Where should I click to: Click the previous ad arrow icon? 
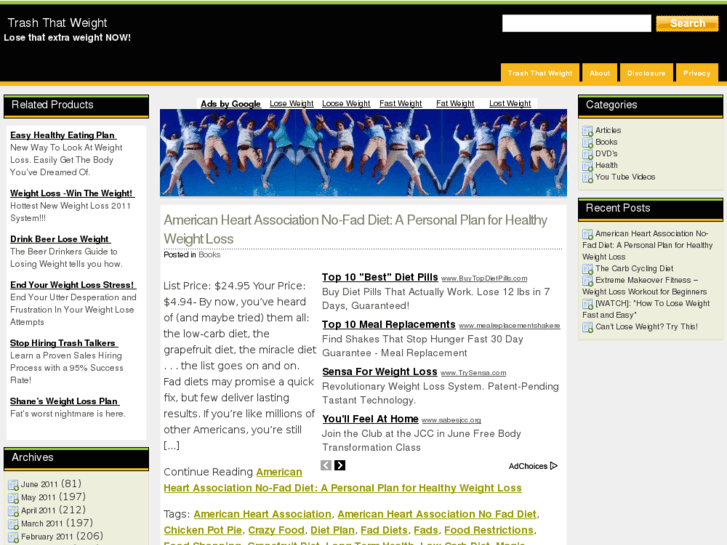pyautogui.click(x=326, y=465)
